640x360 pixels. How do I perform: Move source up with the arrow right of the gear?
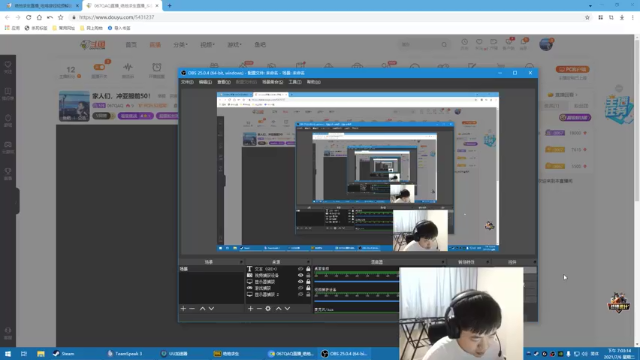279,309
